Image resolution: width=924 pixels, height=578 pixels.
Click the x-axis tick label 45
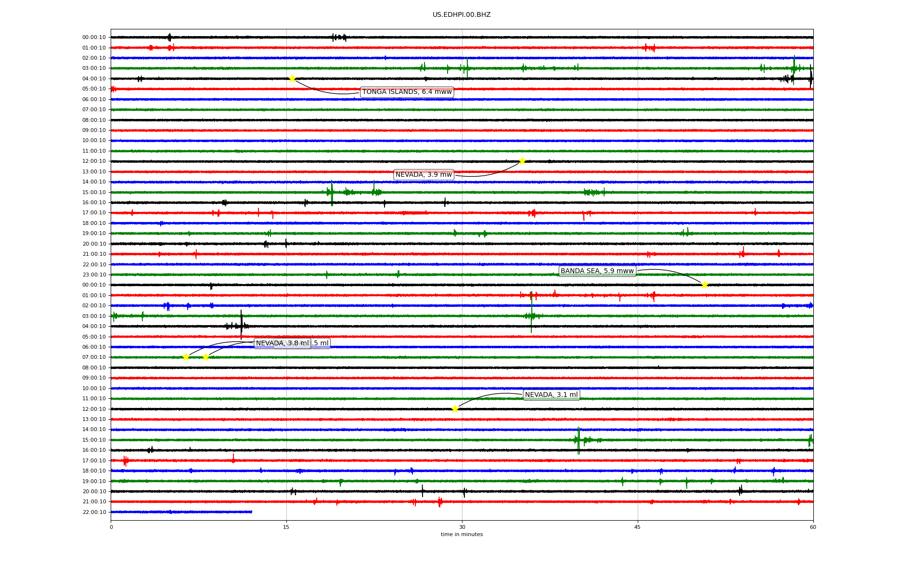click(x=638, y=527)
